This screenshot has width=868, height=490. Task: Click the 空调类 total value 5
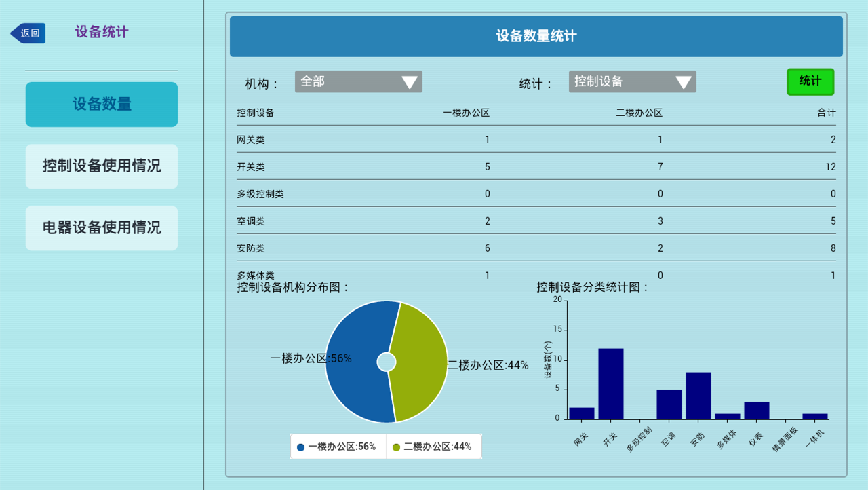833,221
